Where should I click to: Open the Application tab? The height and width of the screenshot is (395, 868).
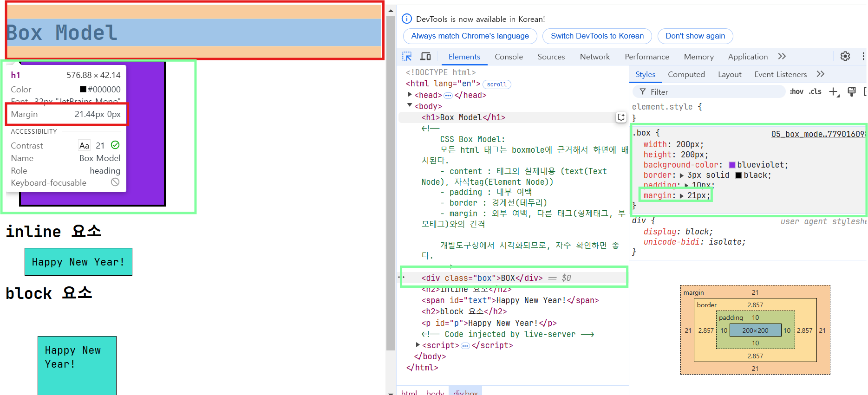point(748,57)
